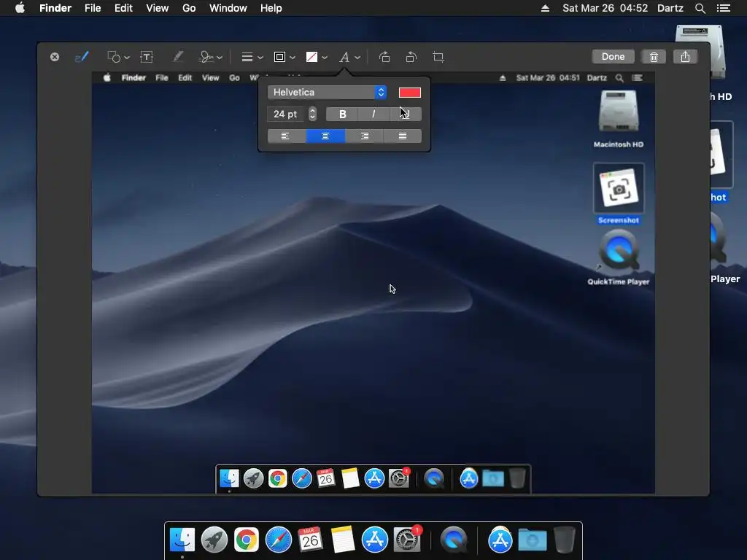Select the Highlight pen tool

178,57
